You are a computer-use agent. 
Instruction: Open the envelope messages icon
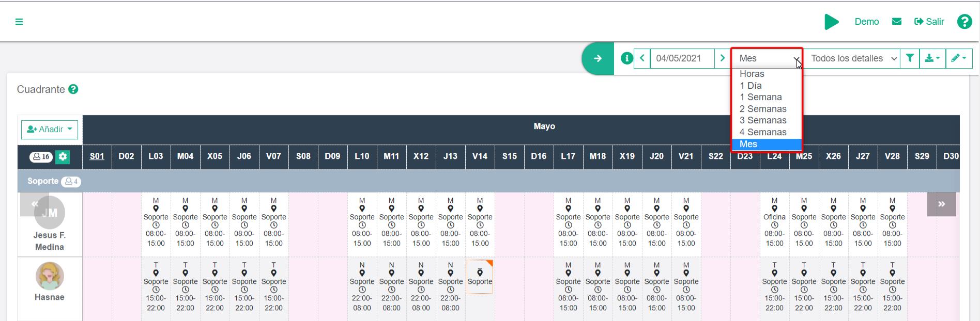[x=897, y=22]
